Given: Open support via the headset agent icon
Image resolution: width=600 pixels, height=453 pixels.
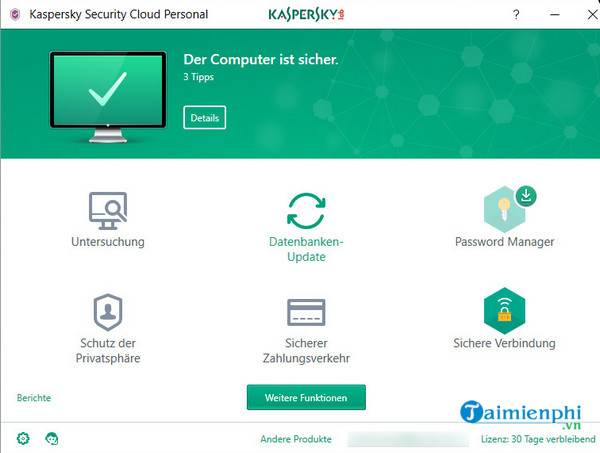Looking at the screenshot, I should tap(52, 438).
